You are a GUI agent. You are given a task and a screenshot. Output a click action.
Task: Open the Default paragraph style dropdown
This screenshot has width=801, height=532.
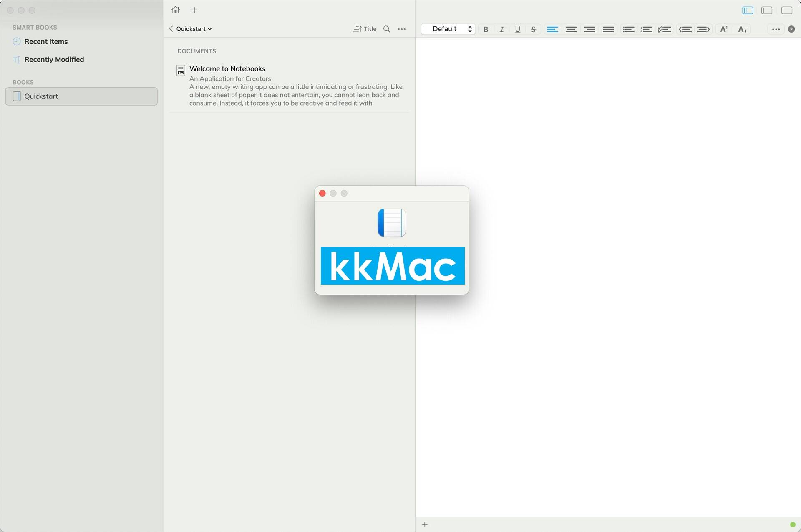coord(448,29)
